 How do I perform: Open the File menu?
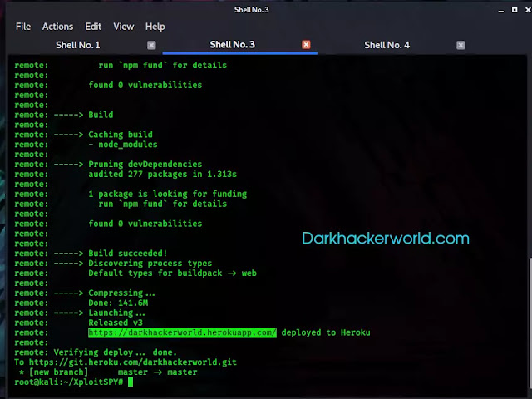point(23,27)
